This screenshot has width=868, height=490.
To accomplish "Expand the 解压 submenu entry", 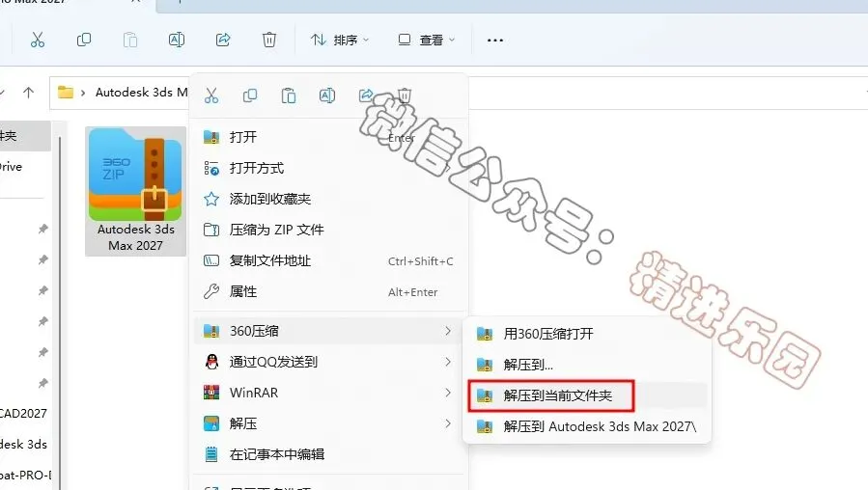I will (329, 423).
